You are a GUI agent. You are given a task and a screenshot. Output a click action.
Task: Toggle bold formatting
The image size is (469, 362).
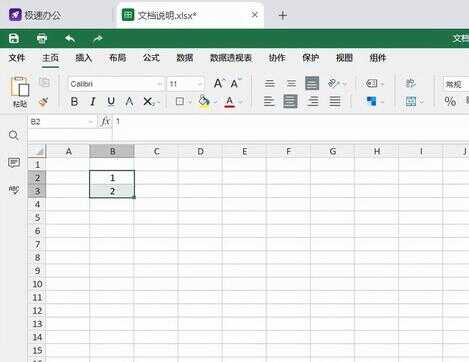click(x=74, y=101)
